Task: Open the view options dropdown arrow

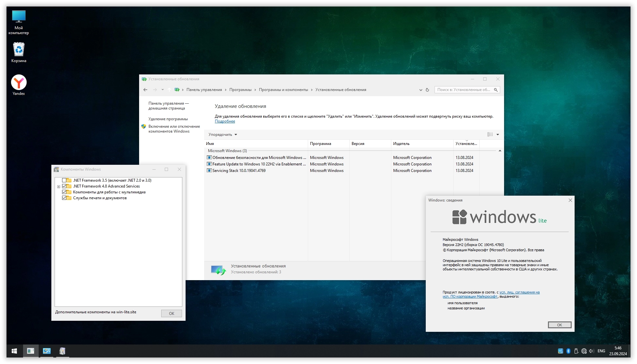Action: click(x=498, y=135)
